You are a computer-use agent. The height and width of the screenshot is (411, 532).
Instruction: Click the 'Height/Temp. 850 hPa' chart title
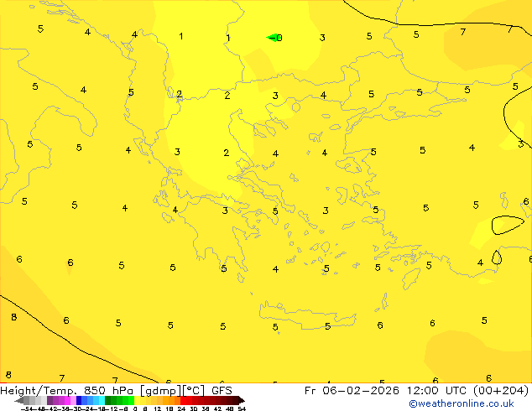67,391
